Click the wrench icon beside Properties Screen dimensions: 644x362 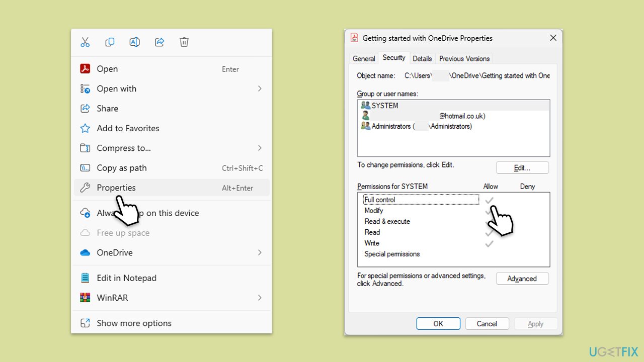85,188
